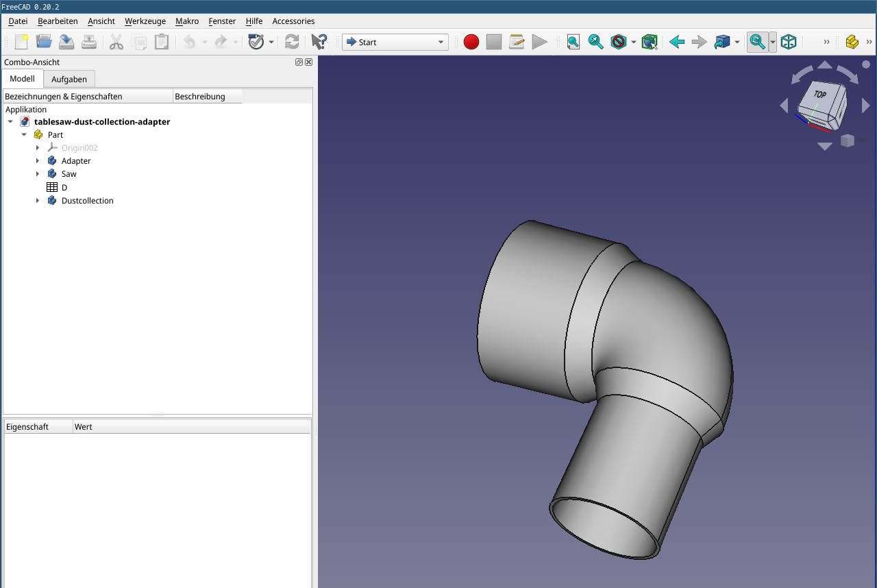Start macro recording with red circle

tap(471, 42)
